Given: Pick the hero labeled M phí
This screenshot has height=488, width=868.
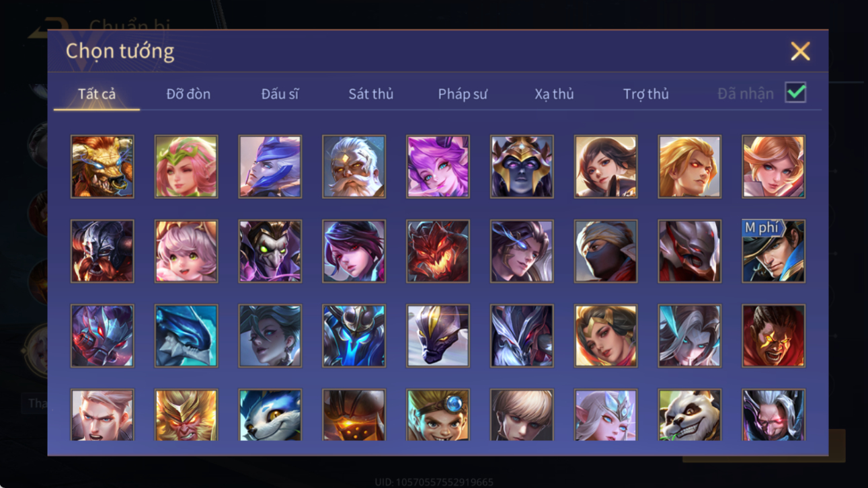Looking at the screenshot, I should pos(773,251).
